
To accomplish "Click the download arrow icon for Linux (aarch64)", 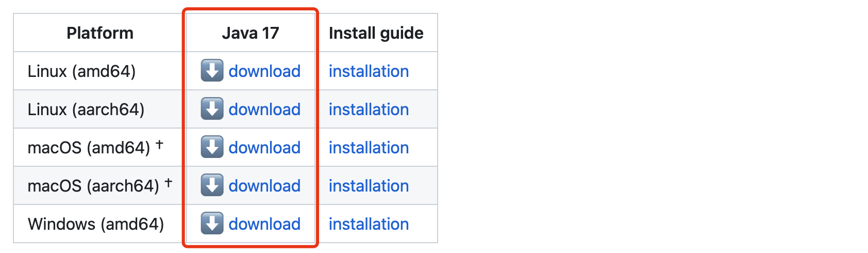I will tap(212, 109).
